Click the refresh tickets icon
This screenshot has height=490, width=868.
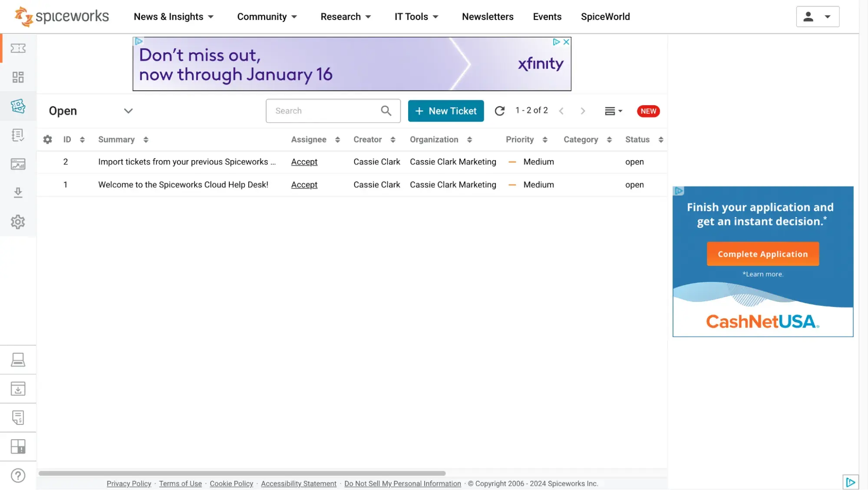point(499,111)
